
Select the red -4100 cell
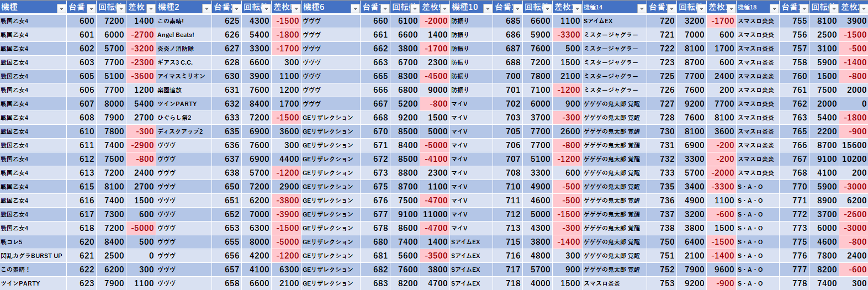pyautogui.click(x=435, y=159)
